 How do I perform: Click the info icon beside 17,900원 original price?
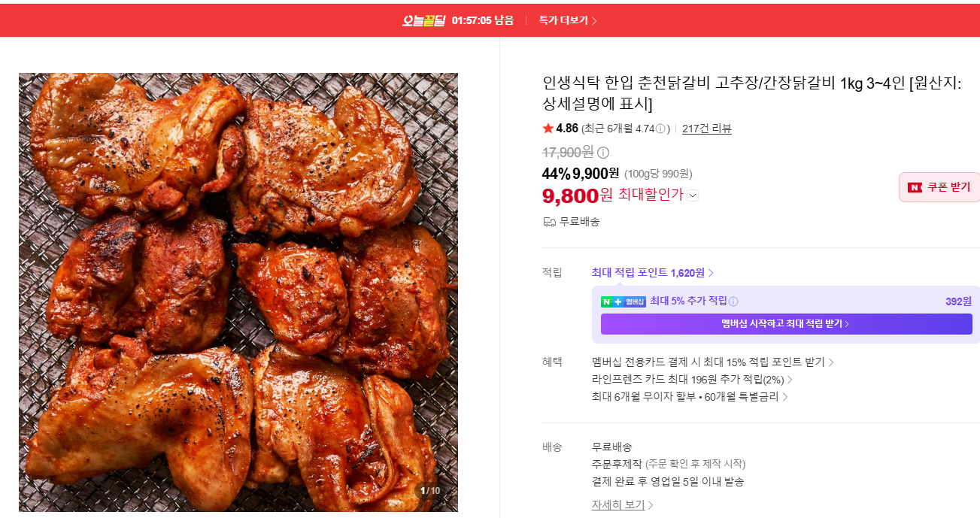click(603, 153)
